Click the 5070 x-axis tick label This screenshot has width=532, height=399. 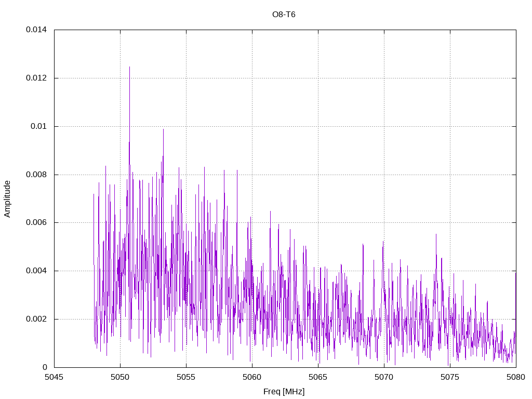(x=384, y=377)
